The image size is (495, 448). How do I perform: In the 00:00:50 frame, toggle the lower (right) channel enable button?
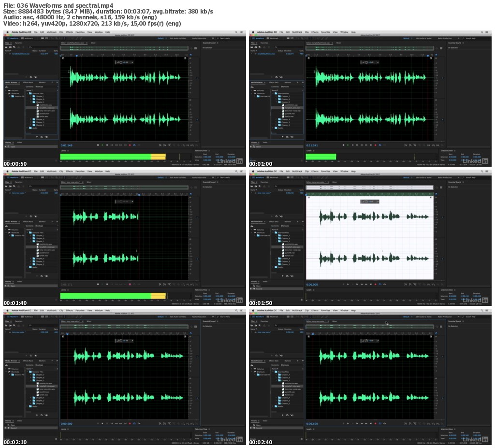[x=197, y=120]
